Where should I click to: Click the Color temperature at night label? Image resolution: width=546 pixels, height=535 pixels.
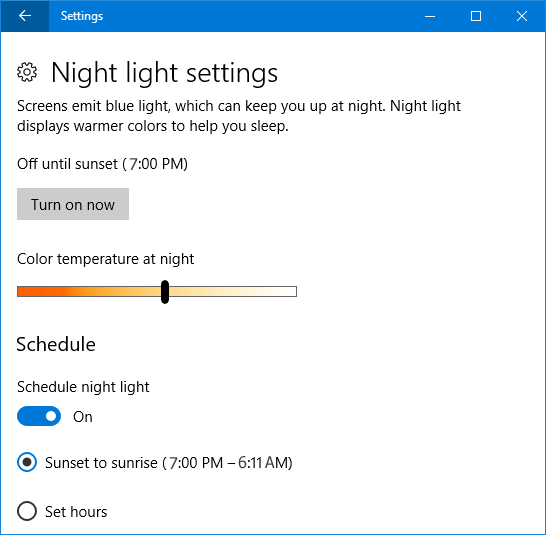[x=106, y=259]
